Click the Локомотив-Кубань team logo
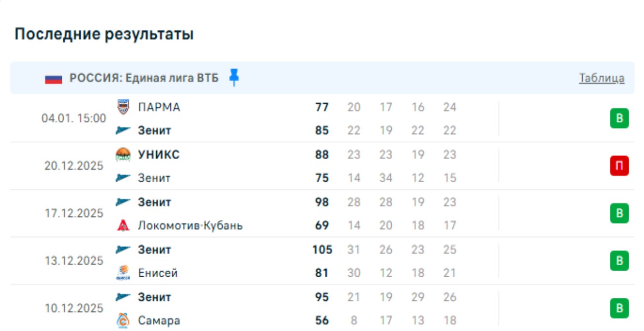 [123, 226]
